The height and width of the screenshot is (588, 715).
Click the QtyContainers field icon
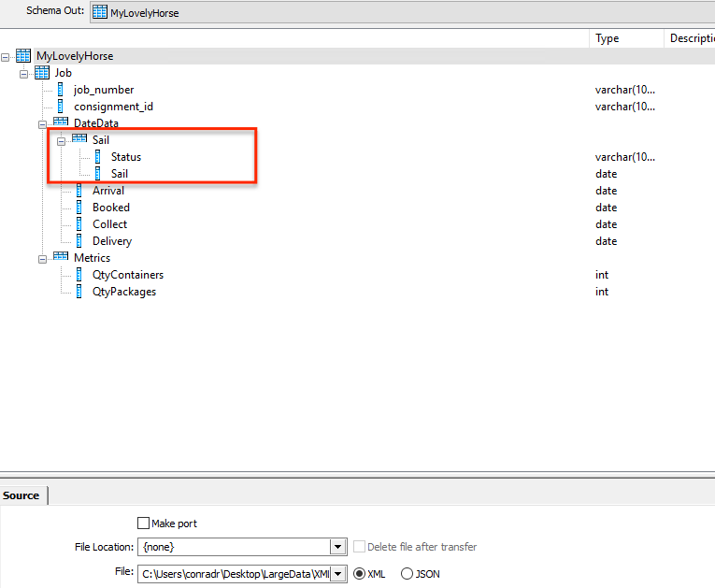click(79, 275)
